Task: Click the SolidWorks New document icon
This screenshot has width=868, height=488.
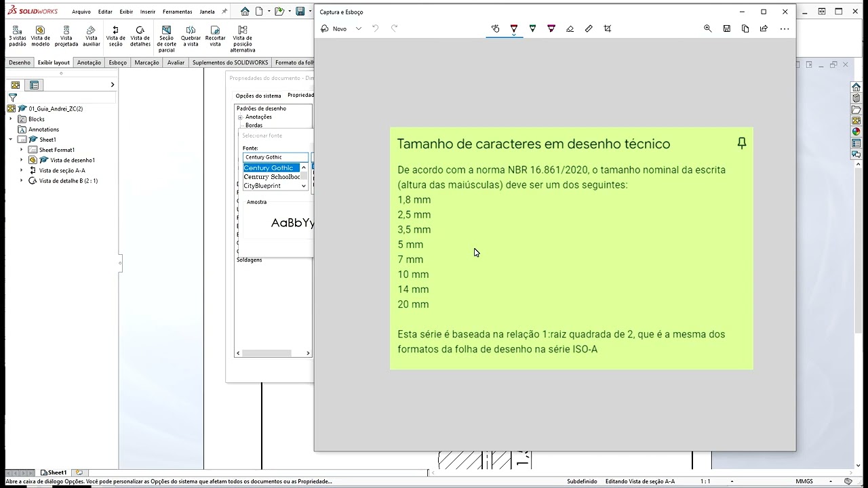Action: click(x=259, y=12)
